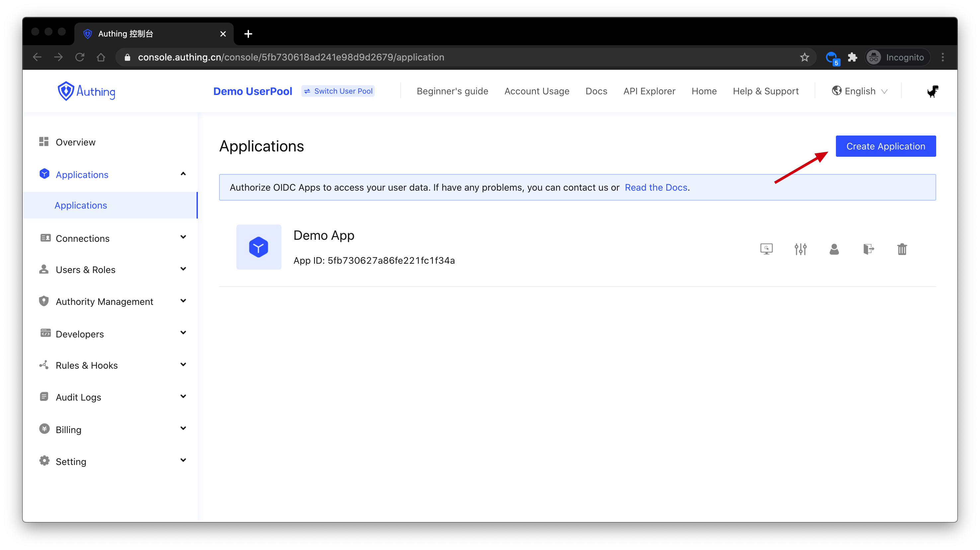Click the Setting gear icon
This screenshot has height=550, width=980.
pyautogui.click(x=44, y=461)
